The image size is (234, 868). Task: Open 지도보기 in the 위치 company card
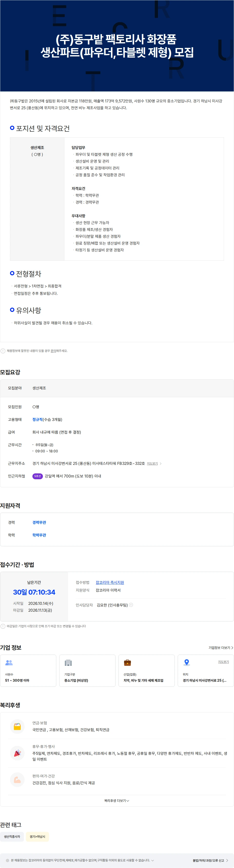point(223,661)
